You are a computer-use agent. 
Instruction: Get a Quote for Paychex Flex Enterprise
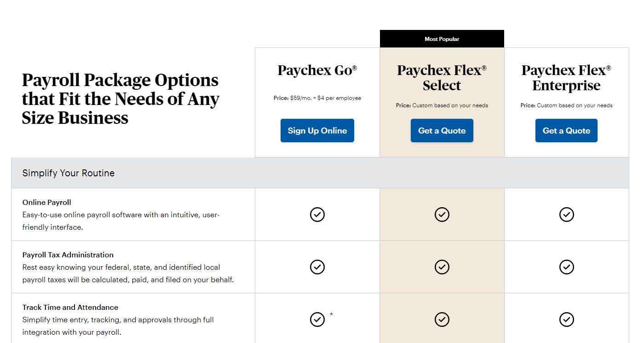566,131
